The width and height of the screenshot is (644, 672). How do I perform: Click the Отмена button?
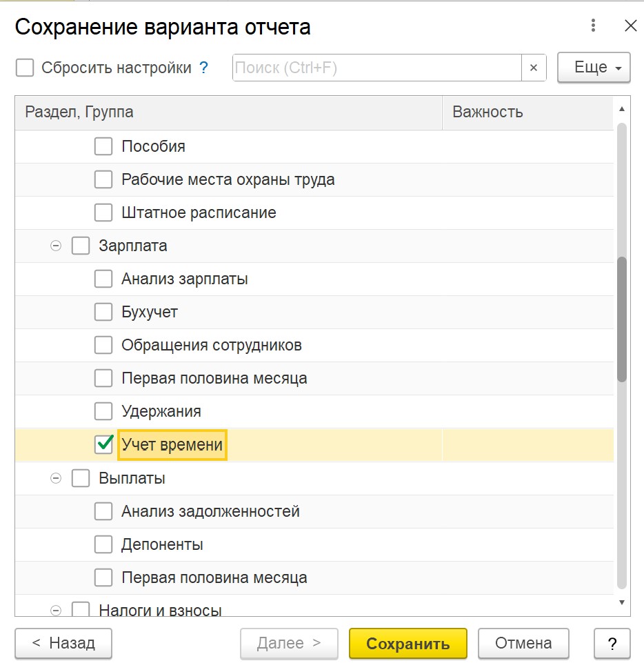(x=523, y=644)
